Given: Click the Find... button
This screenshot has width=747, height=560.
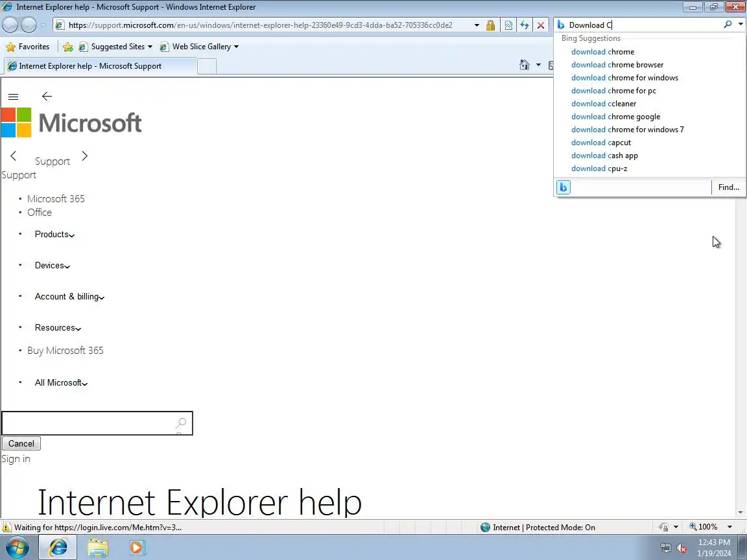Looking at the screenshot, I should [x=728, y=187].
